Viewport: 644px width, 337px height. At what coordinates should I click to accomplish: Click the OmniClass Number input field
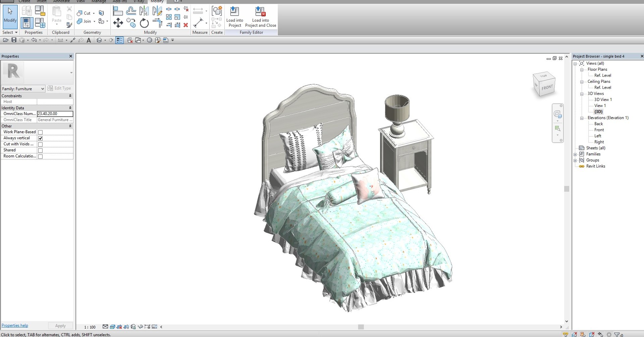point(55,114)
